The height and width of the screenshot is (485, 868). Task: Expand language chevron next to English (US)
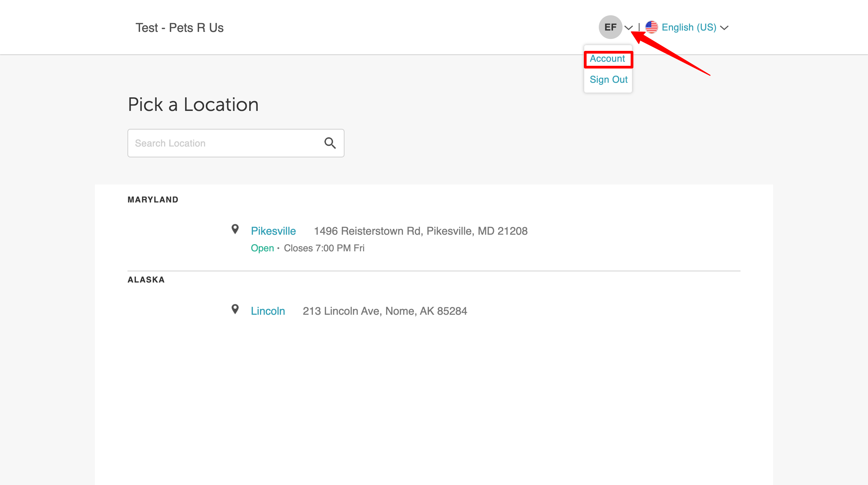724,28
